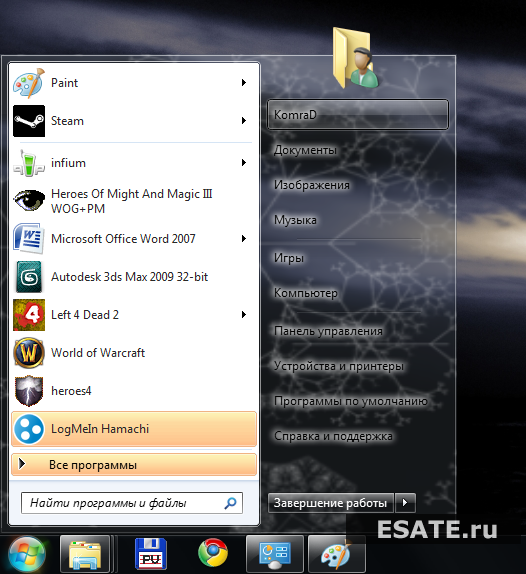Expand Все программы list

[134, 465]
